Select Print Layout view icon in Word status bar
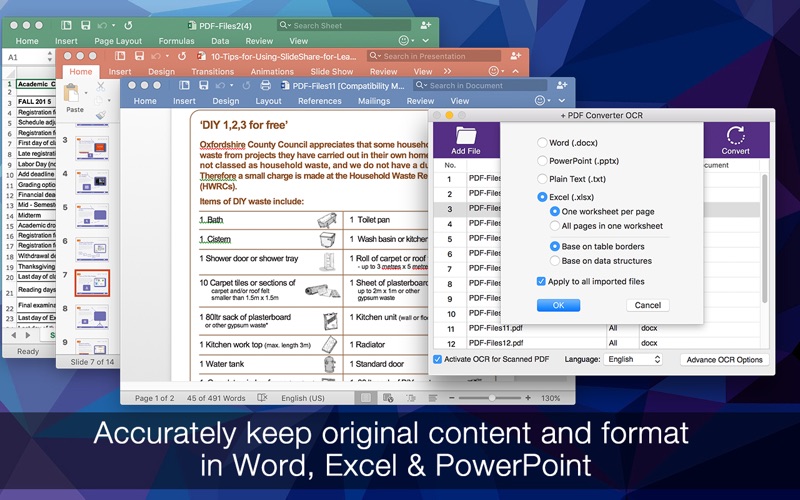Image resolution: width=800 pixels, height=500 pixels. (x=365, y=397)
